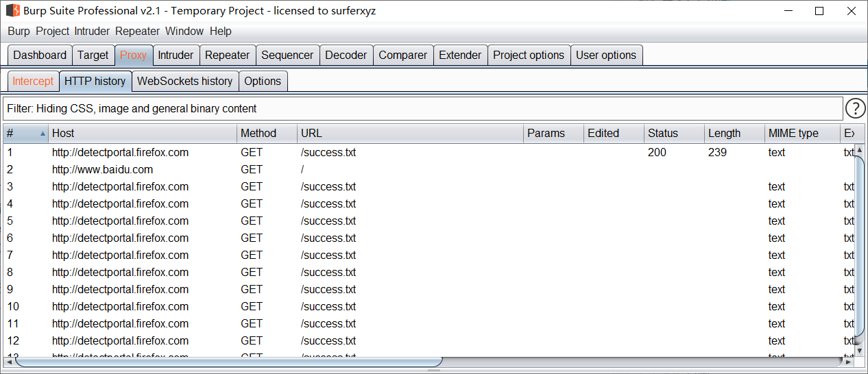Select the www.baidu.com request row

click(x=429, y=169)
